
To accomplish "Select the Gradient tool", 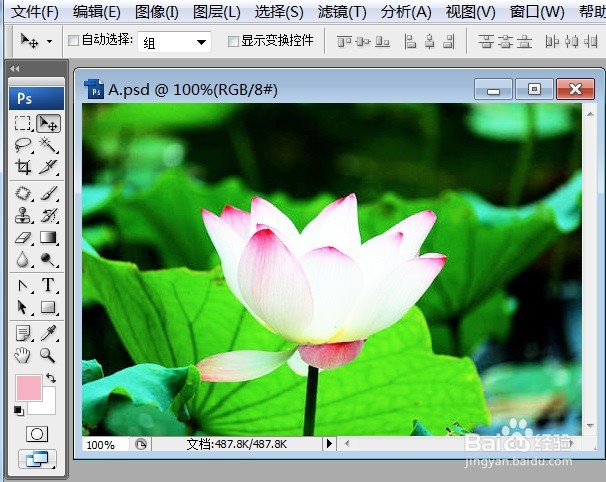I will pyautogui.click(x=48, y=237).
